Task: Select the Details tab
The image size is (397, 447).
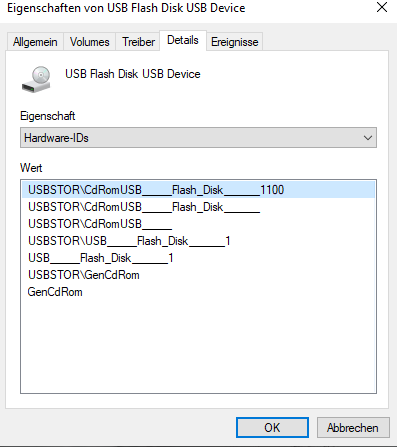Action: (183, 40)
